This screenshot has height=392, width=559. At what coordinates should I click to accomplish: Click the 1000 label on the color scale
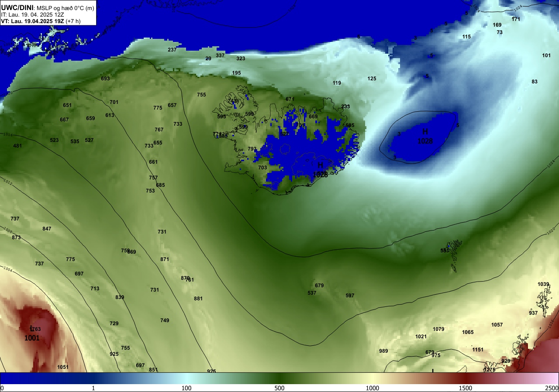click(x=373, y=388)
